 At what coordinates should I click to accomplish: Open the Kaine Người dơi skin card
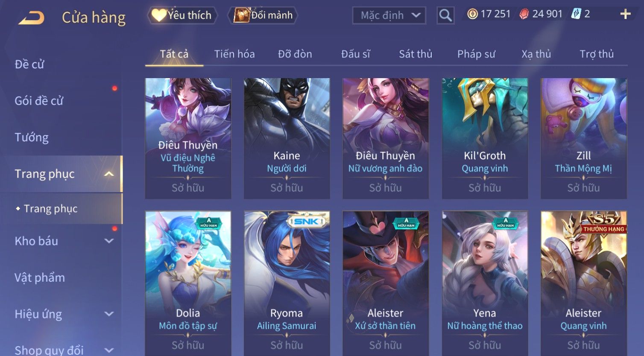click(287, 138)
